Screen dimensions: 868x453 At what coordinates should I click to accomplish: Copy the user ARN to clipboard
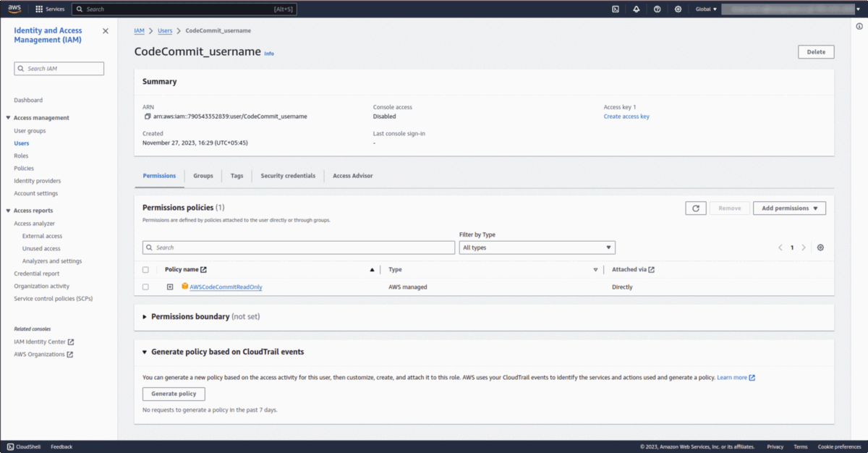click(x=148, y=117)
